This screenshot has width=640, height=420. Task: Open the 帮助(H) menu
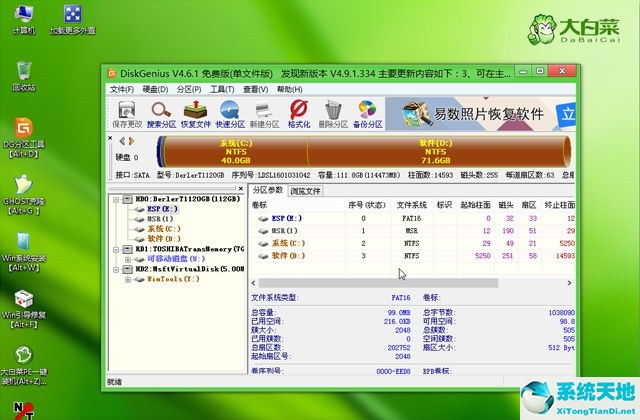tap(289, 89)
